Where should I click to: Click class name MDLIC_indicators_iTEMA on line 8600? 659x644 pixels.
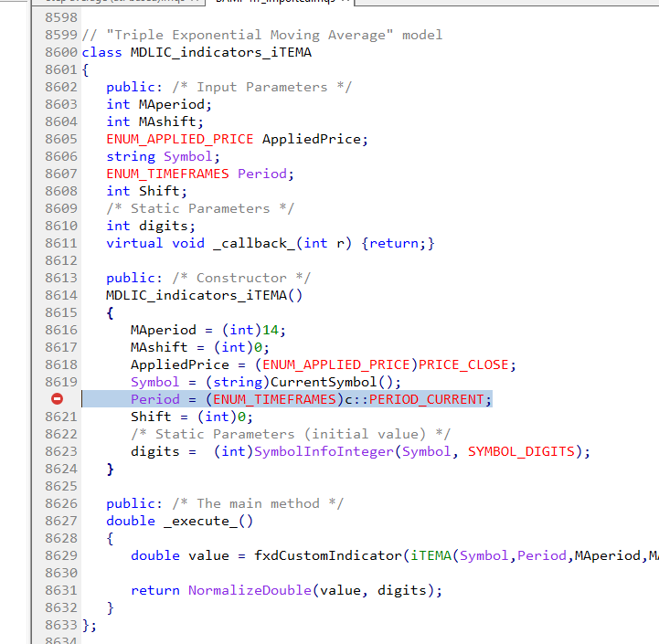221,52
